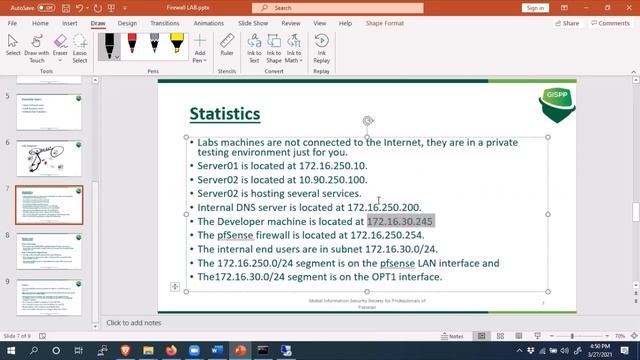Switch to the Insert tab
640x360 pixels.
[x=69, y=23]
